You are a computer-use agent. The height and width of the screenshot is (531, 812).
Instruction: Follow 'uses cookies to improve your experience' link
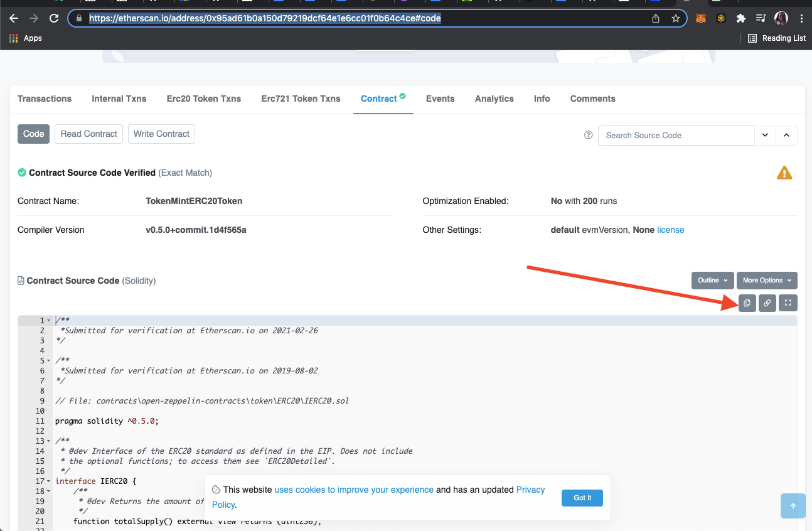click(354, 490)
